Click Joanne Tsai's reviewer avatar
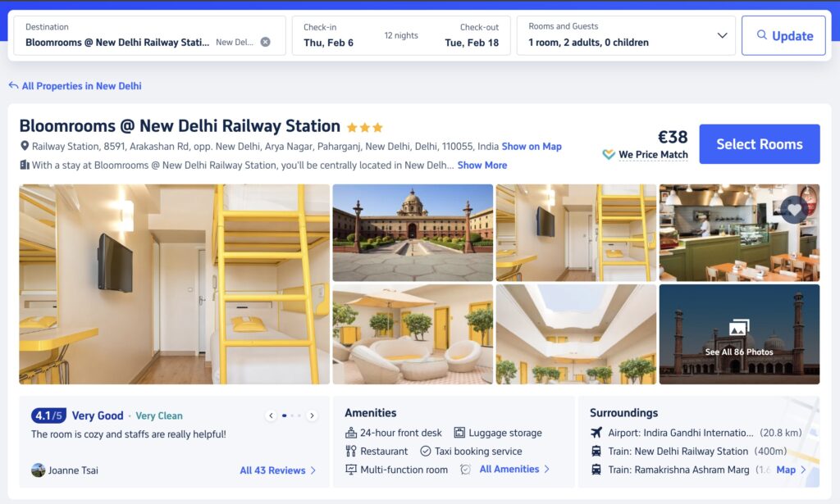840x504 pixels. (x=38, y=470)
